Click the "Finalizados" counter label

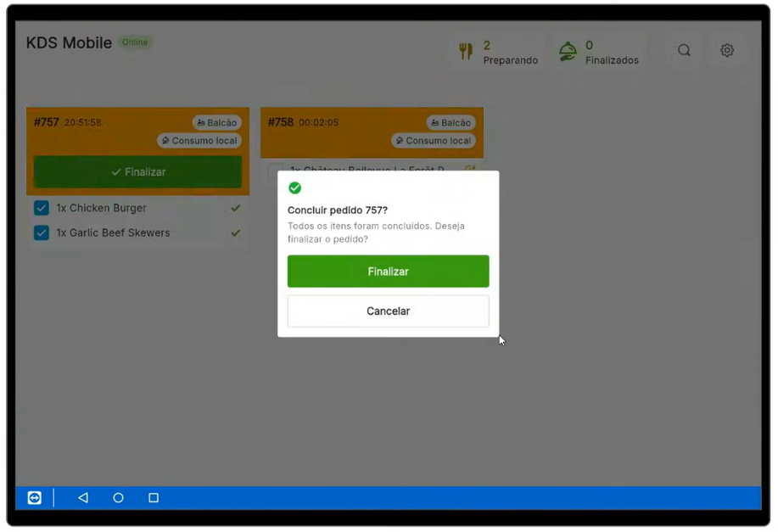pos(612,60)
